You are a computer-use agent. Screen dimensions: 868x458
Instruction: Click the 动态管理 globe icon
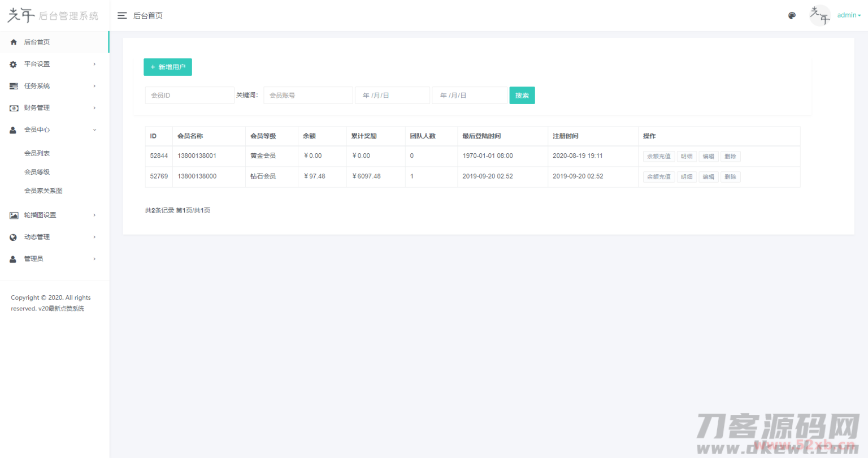14,237
